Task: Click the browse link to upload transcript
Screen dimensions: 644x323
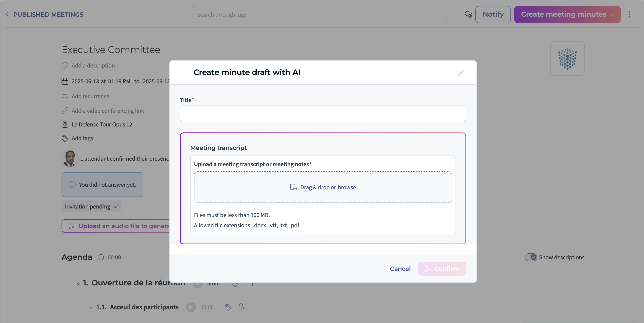Action: pyautogui.click(x=347, y=187)
